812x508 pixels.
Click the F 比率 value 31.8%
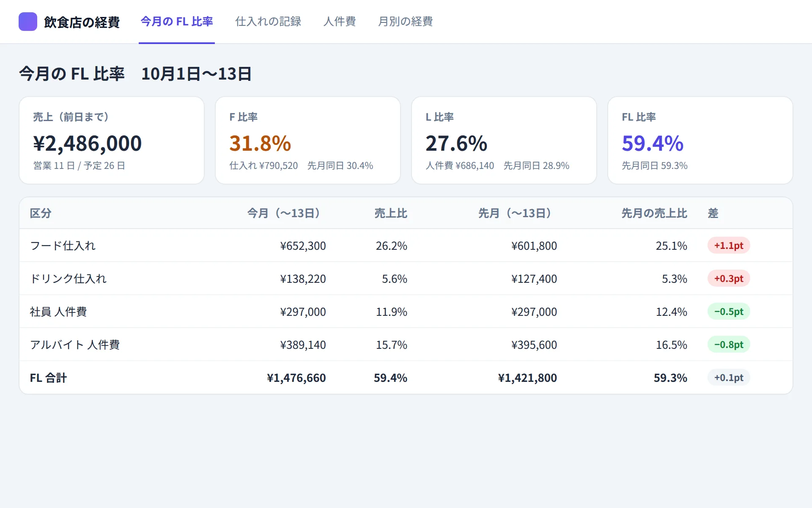pos(260,143)
